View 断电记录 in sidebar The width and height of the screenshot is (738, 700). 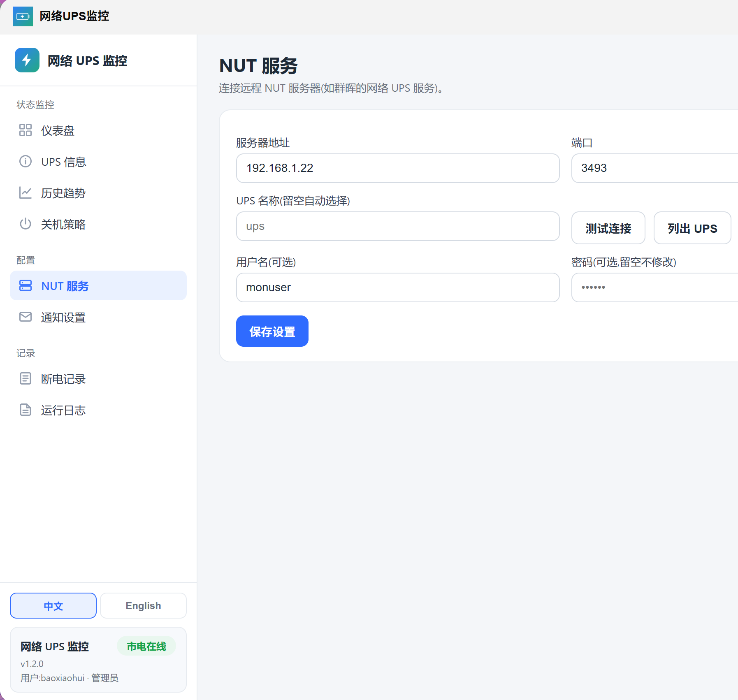click(98, 379)
